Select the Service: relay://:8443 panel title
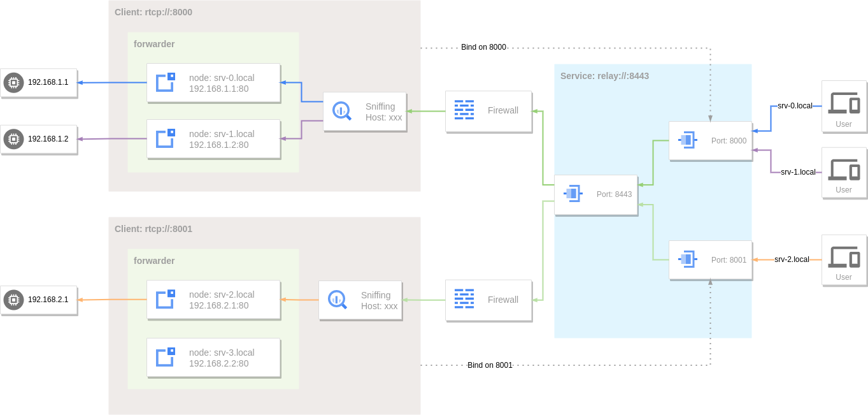This screenshot has height=415, width=868. (x=604, y=75)
